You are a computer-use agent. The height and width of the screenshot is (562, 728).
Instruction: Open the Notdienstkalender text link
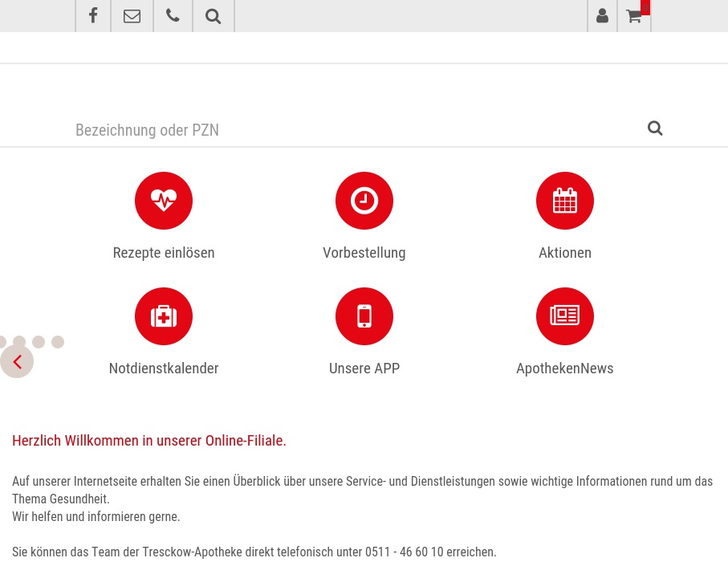tap(164, 369)
